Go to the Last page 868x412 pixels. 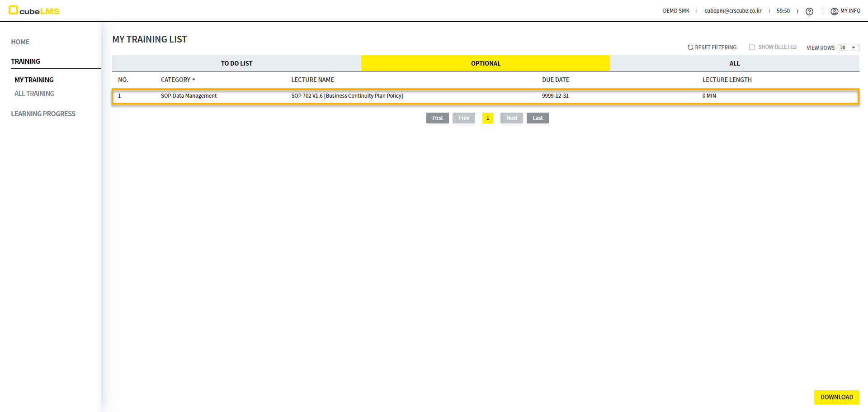click(x=538, y=118)
